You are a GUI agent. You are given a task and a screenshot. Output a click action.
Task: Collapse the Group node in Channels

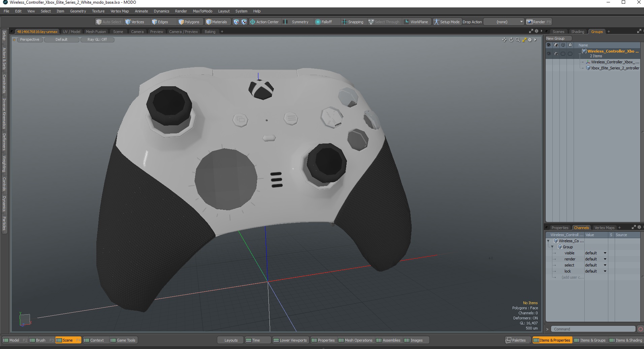tap(552, 247)
